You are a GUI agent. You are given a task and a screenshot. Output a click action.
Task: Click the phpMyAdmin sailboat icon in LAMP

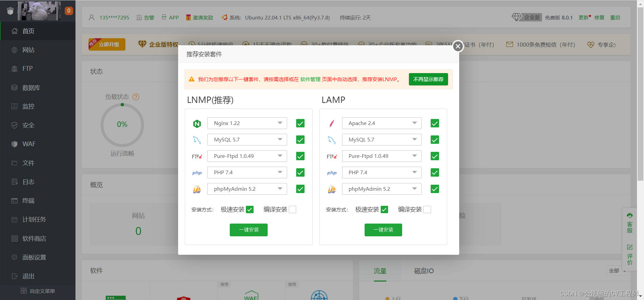point(332,189)
